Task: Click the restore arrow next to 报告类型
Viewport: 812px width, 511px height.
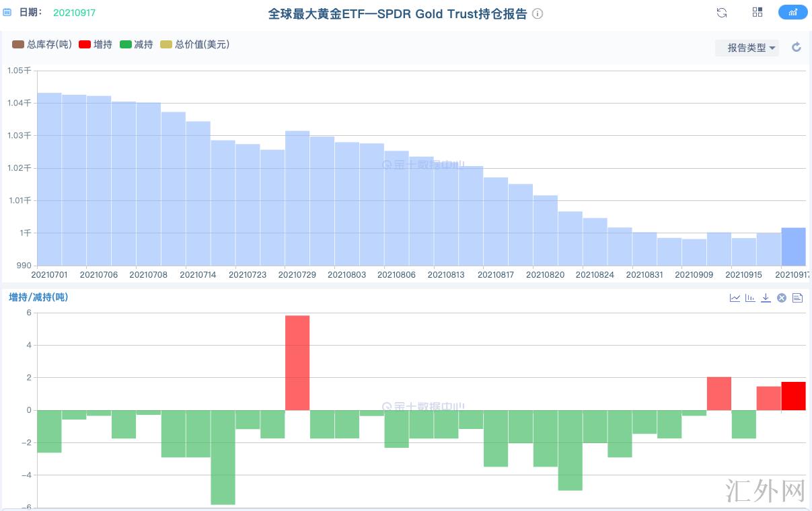Action: pyautogui.click(x=797, y=48)
